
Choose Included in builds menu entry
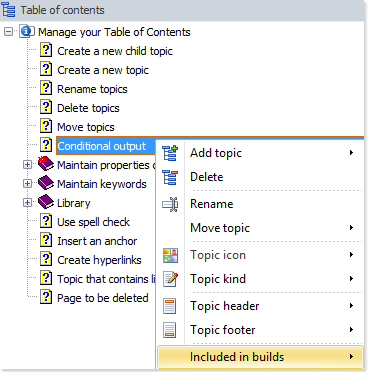click(x=260, y=357)
